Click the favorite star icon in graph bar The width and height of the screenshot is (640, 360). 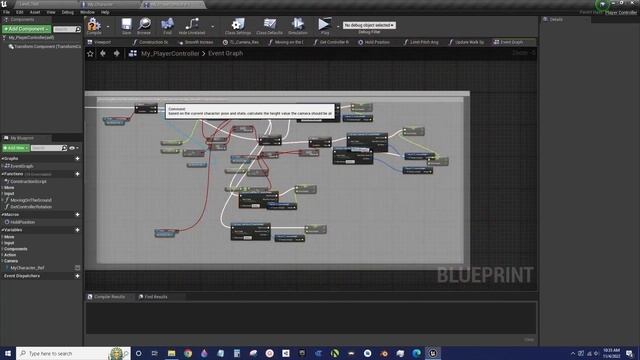pyautogui.click(x=90, y=53)
